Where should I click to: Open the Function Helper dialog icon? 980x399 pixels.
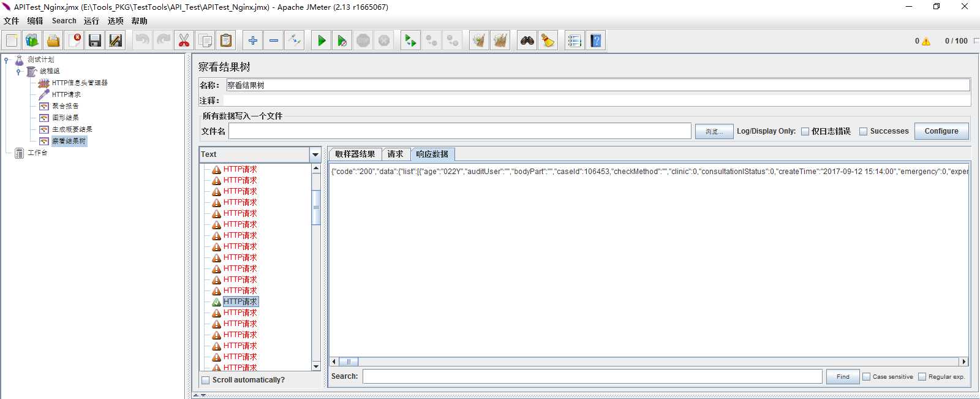point(574,40)
